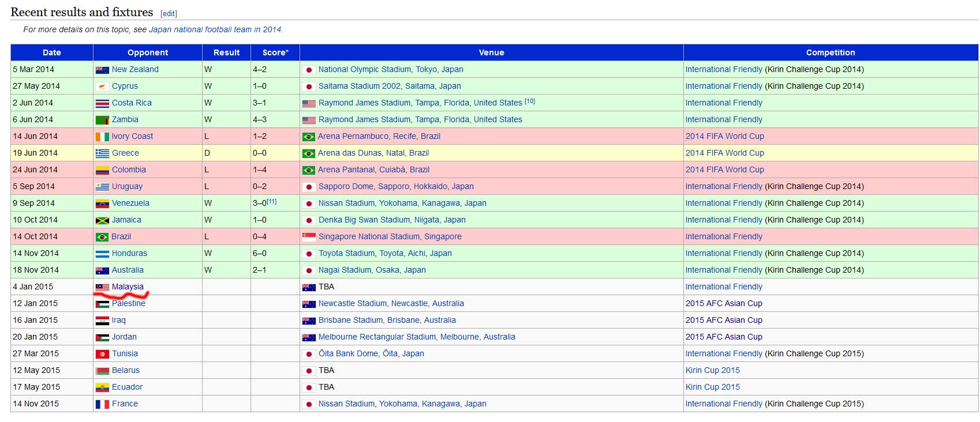980x422 pixels.
Task: Open the Japan national football team in 2014 link
Action: pyautogui.click(x=215, y=29)
